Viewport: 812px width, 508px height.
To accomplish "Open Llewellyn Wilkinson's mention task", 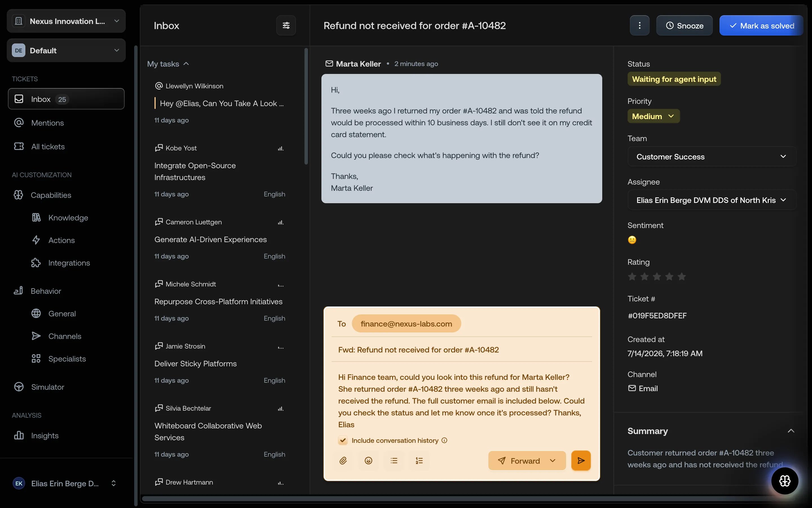I will pos(220,103).
